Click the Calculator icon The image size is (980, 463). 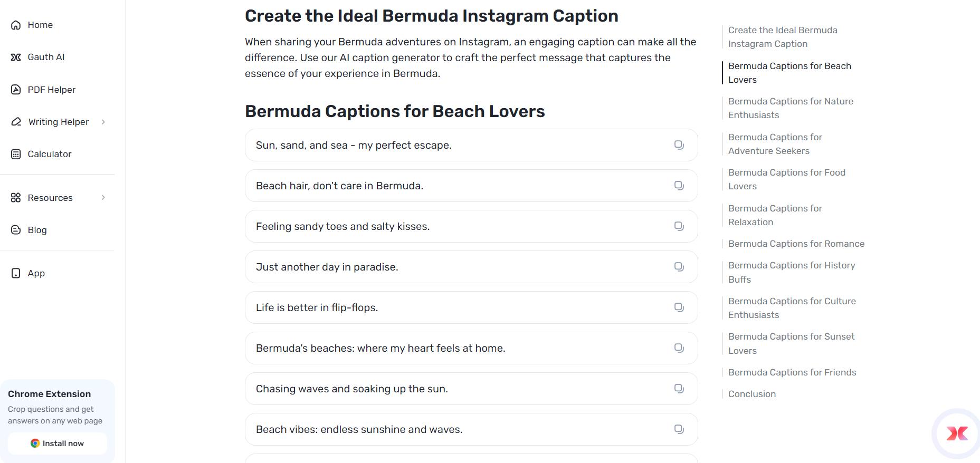coord(15,154)
